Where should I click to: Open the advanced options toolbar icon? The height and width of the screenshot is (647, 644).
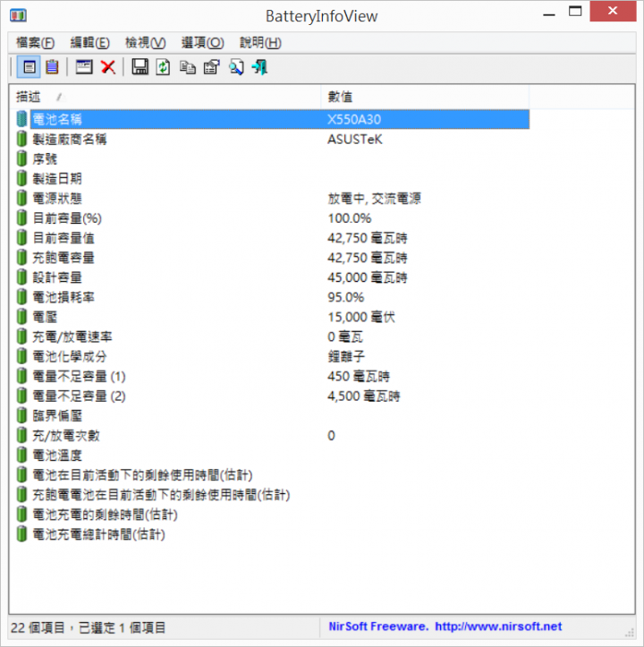click(x=212, y=67)
